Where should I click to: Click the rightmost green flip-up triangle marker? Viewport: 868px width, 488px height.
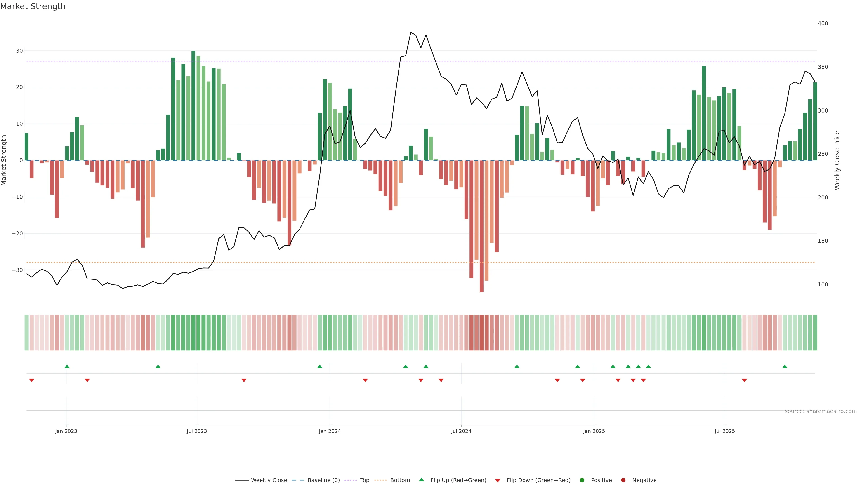click(x=785, y=366)
